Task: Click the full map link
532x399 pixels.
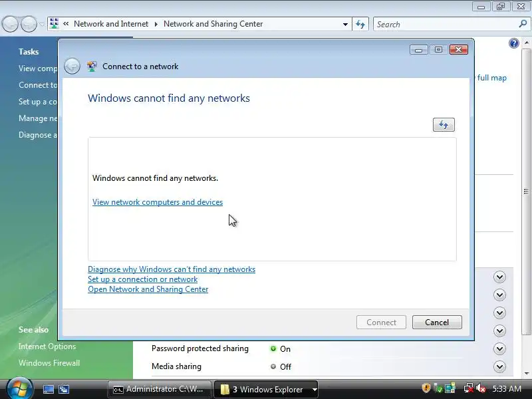Action: [491, 78]
